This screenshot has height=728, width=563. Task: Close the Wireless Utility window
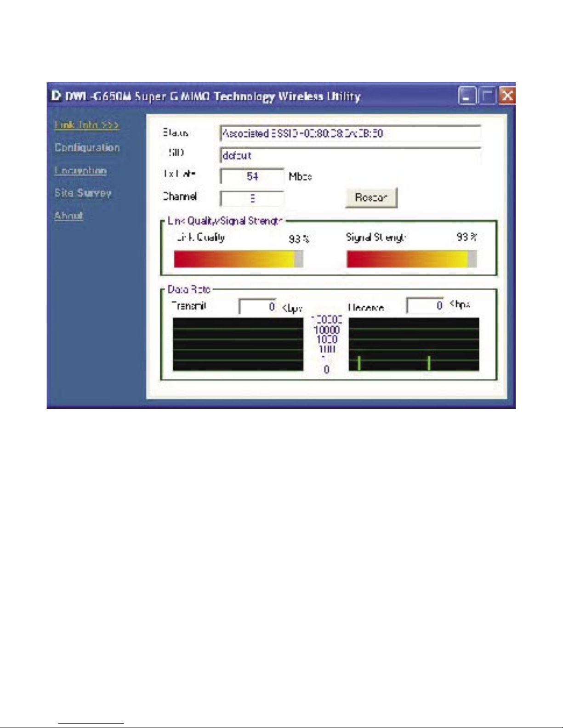(x=507, y=96)
